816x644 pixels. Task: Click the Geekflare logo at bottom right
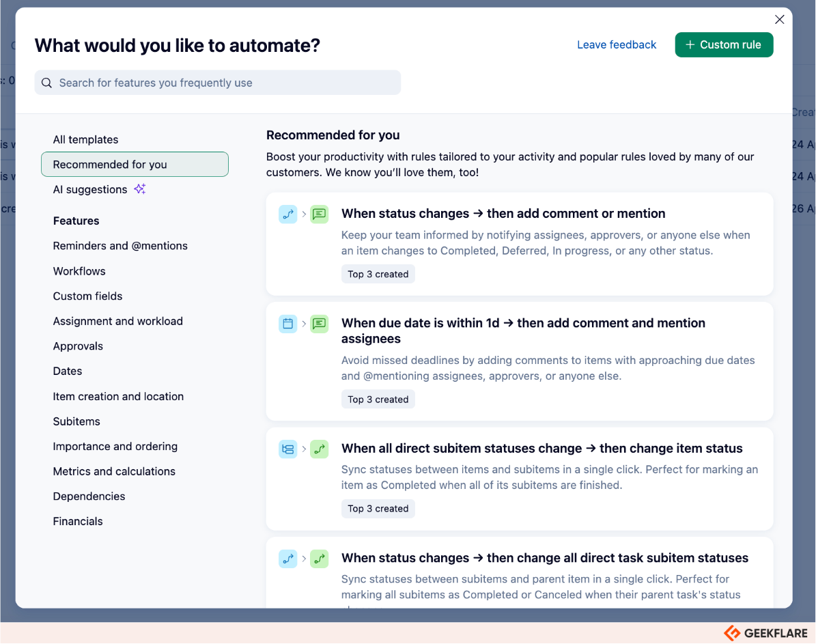coord(765,633)
